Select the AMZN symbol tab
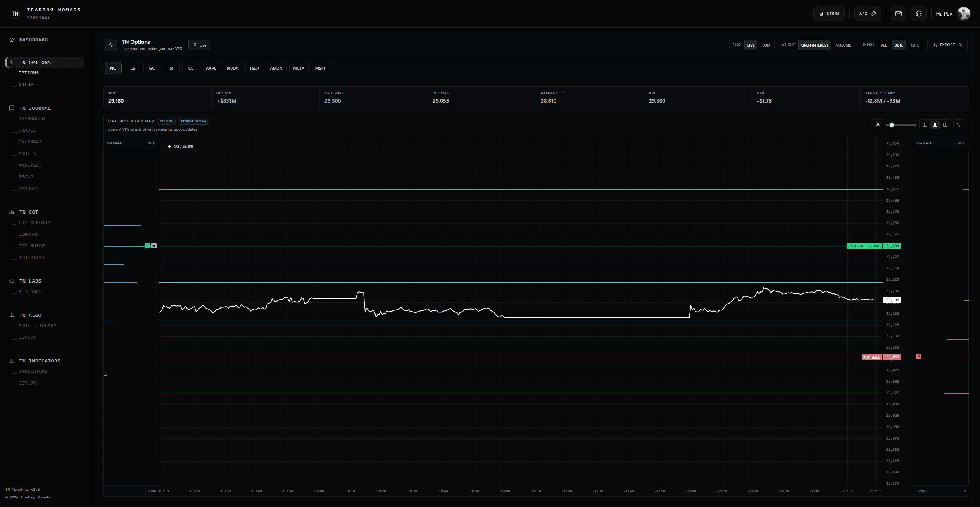 point(276,68)
